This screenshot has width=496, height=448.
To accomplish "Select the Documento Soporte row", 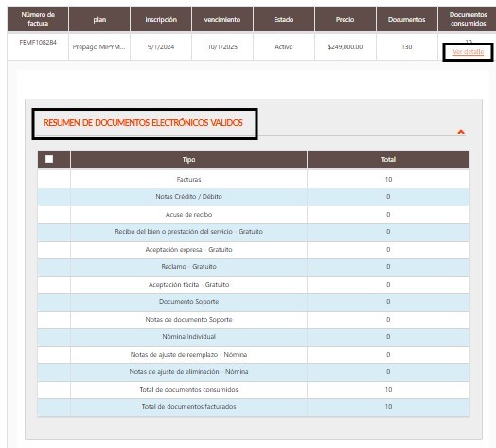I will coord(254,302).
